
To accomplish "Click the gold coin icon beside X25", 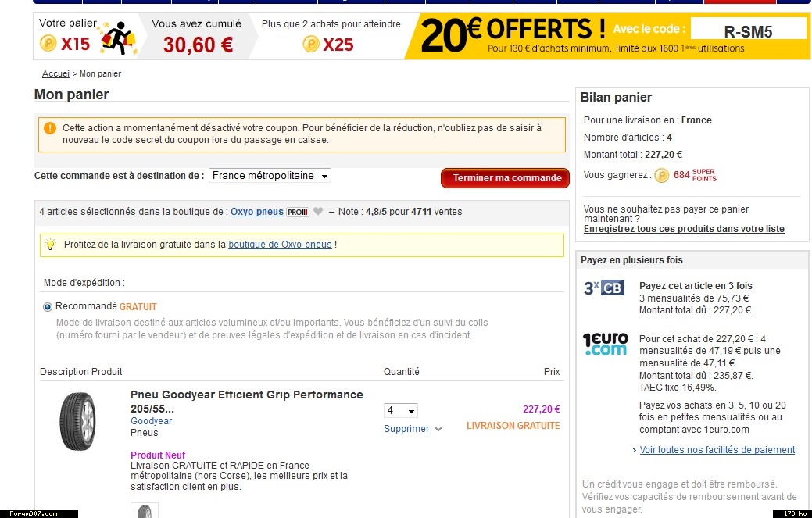I will pyautogui.click(x=311, y=44).
